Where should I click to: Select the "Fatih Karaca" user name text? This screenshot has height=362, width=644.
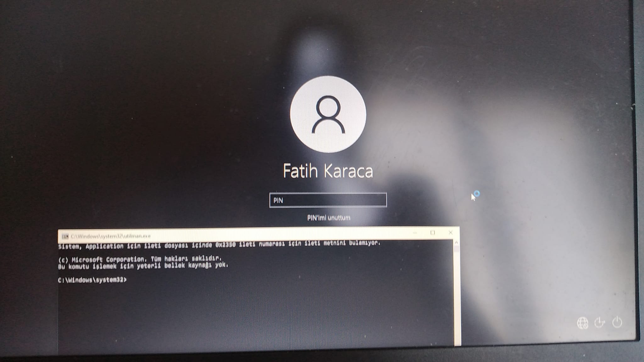[328, 171]
